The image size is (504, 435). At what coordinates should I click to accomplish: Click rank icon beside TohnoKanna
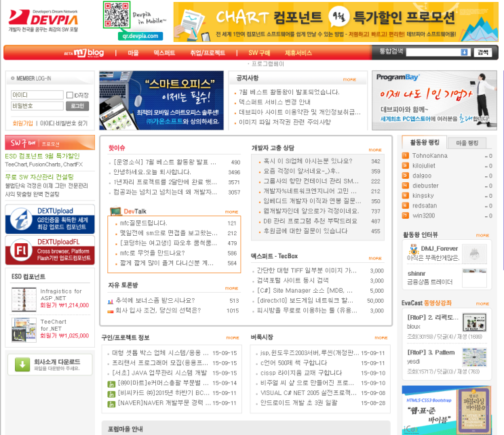pyautogui.click(x=406, y=156)
